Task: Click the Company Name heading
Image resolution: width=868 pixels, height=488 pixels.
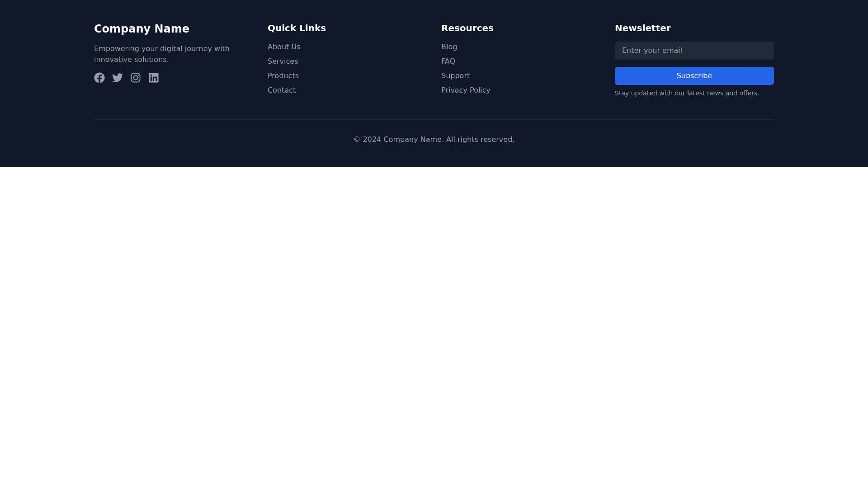Action: (142, 29)
